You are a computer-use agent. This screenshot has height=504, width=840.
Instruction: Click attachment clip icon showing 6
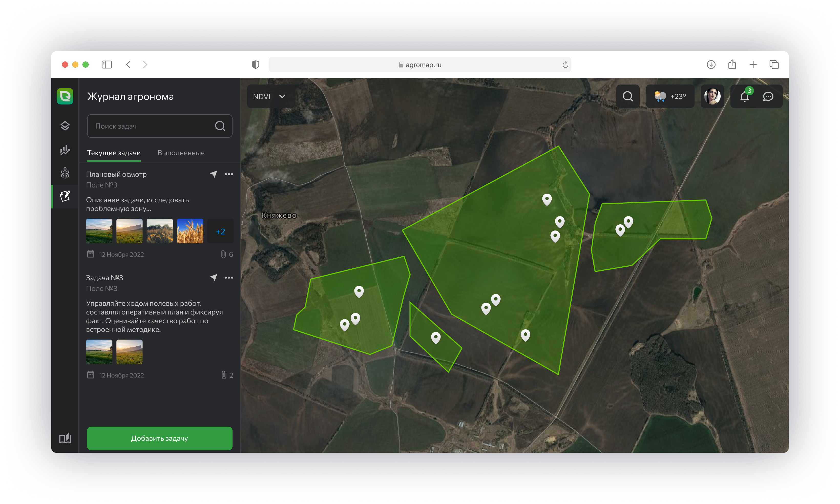(x=223, y=254)
